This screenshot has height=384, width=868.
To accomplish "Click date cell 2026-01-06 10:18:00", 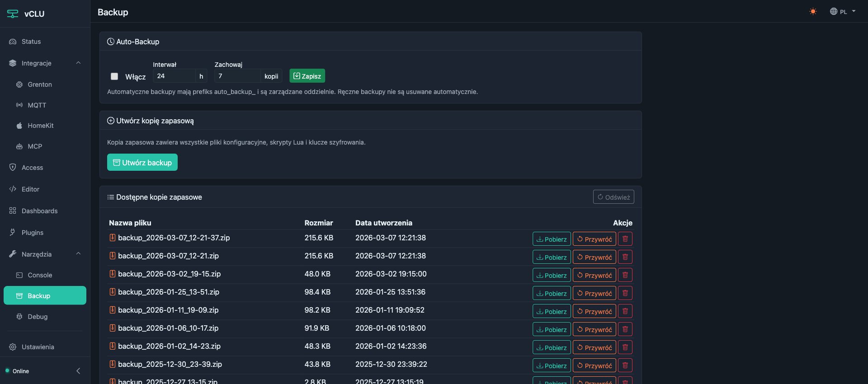I will 391,328.
